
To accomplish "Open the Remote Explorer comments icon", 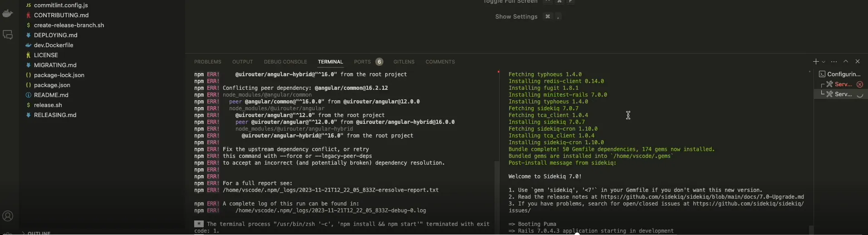I will 8,35.
